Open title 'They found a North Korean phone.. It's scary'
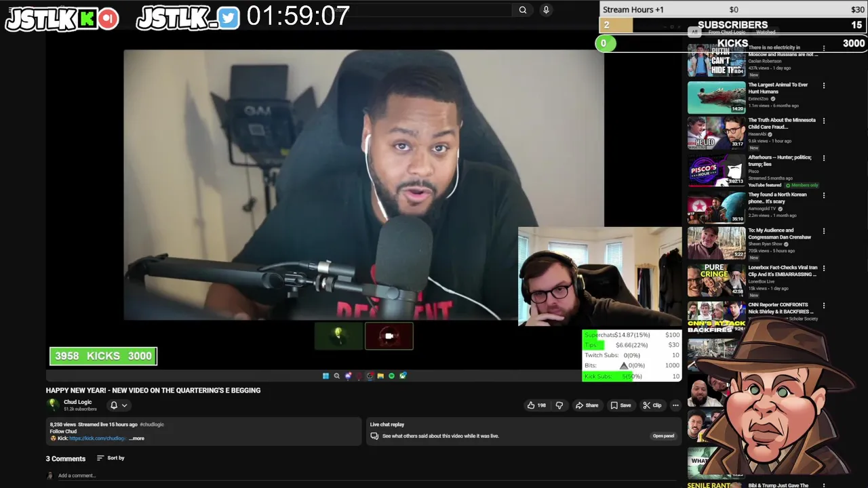868x488 pixels. pos(777,198)
